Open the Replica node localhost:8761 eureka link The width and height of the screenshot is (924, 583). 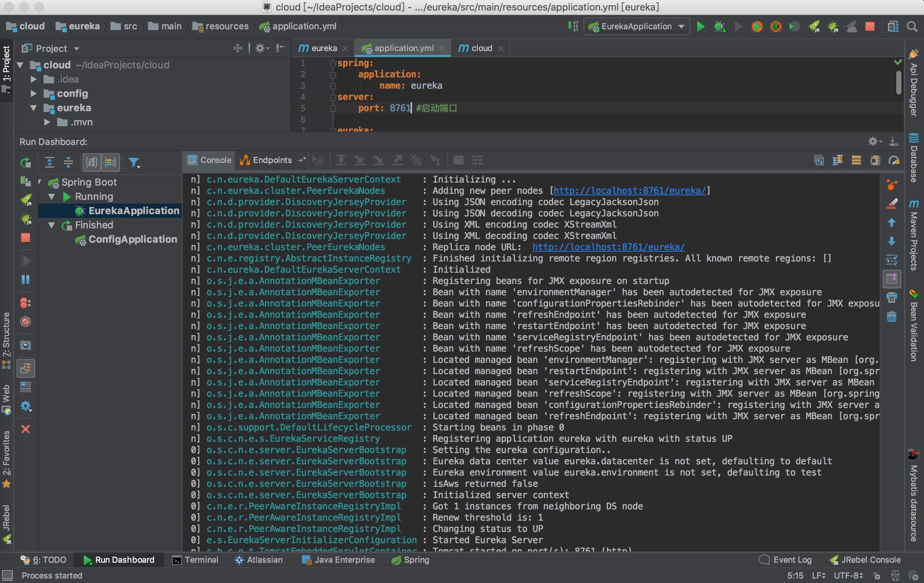pos(608,247)
